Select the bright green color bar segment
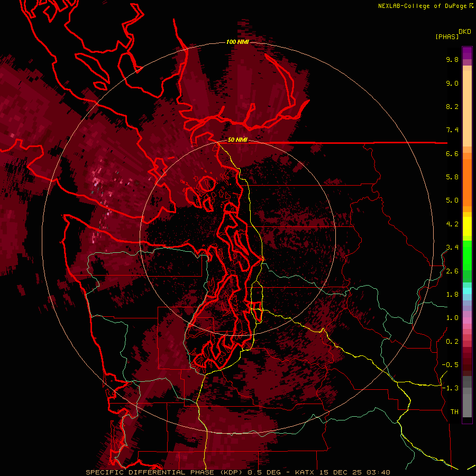This screenshot has height=476, width=476. 467,255
